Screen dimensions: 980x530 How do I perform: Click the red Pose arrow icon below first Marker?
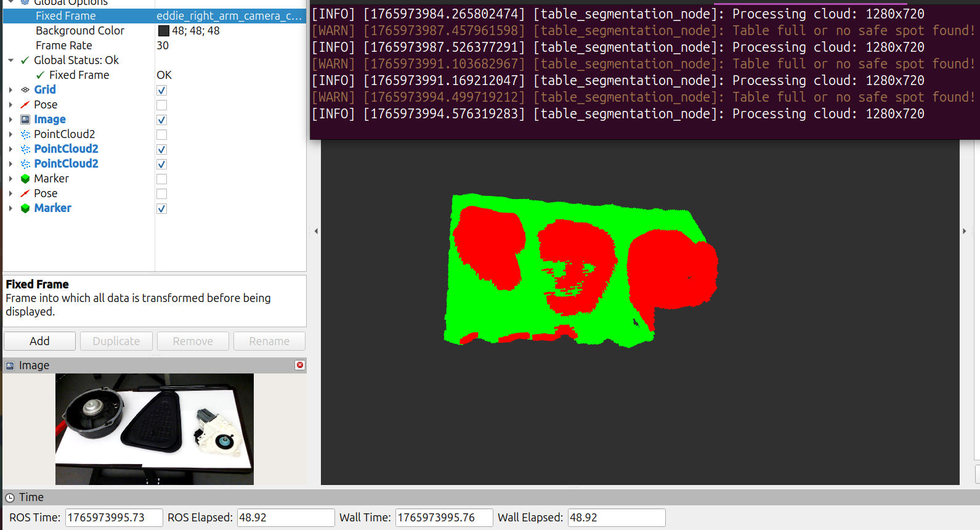tap(25, 194)
